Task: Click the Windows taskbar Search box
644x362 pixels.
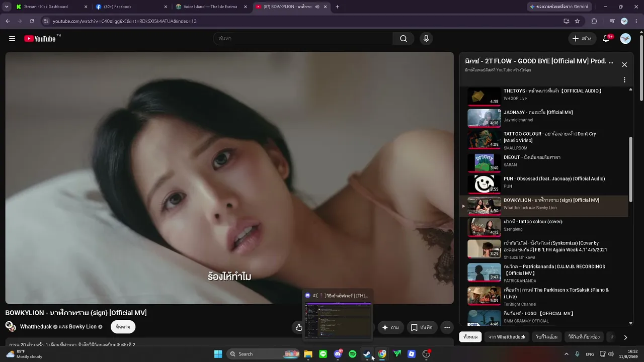Action: (264, 354)
